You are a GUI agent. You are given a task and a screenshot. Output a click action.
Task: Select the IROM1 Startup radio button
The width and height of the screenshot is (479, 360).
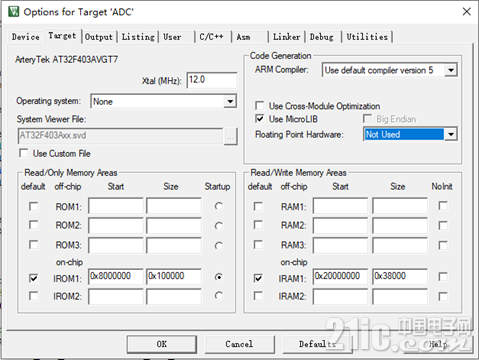click(x=219, y=277)
